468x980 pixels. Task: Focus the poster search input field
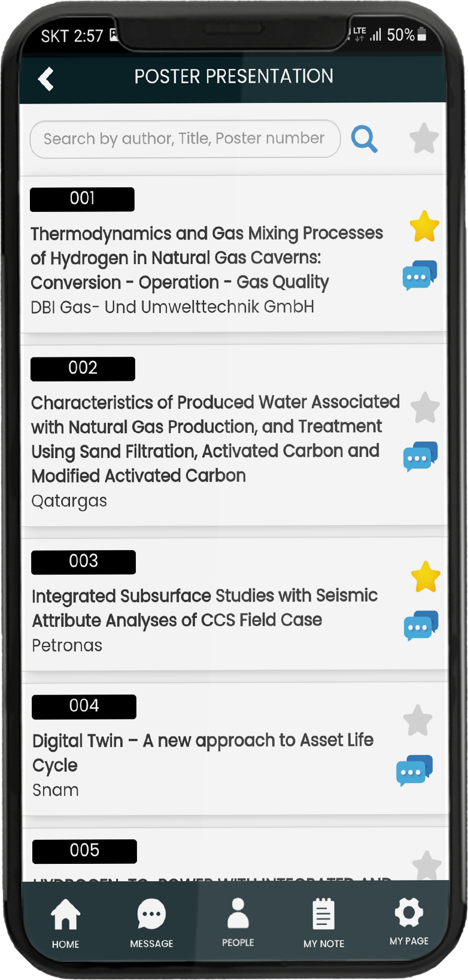point(184,139)
